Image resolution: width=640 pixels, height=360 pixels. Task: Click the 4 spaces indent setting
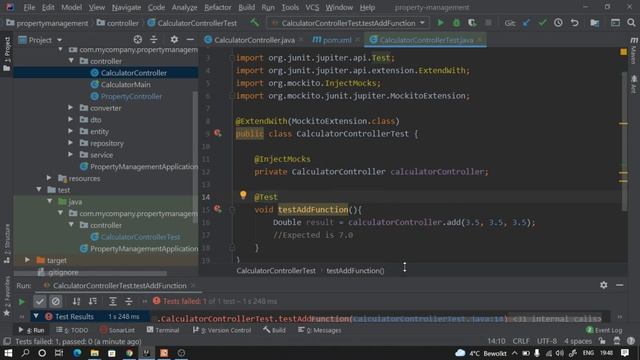click(x=578, y=341)
